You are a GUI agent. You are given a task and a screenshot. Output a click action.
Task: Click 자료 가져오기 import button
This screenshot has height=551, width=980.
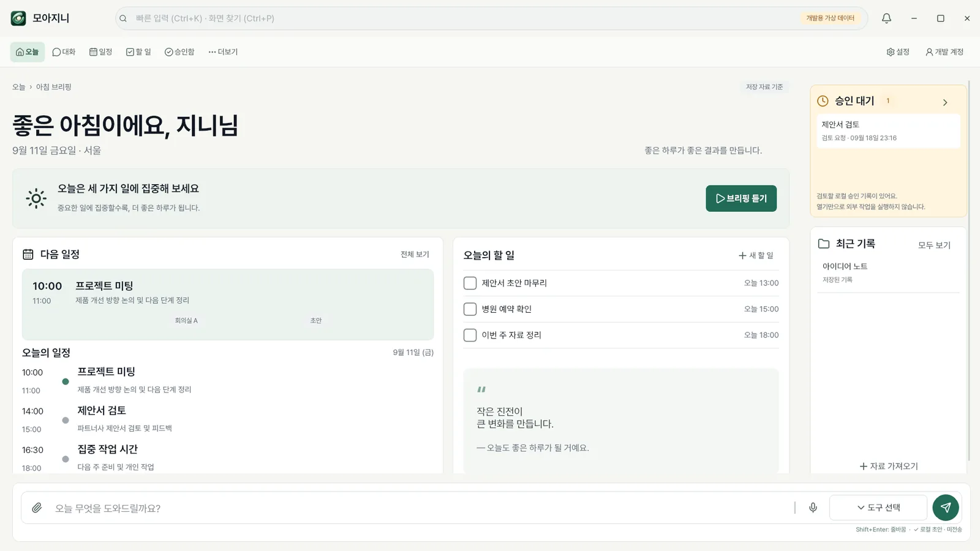[x=888, y=466]
